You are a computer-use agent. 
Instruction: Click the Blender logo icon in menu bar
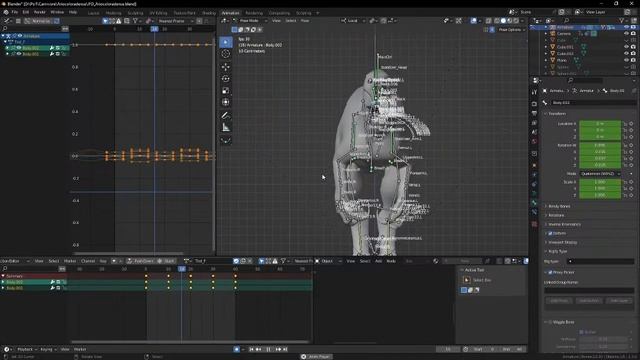coord(6,12)
